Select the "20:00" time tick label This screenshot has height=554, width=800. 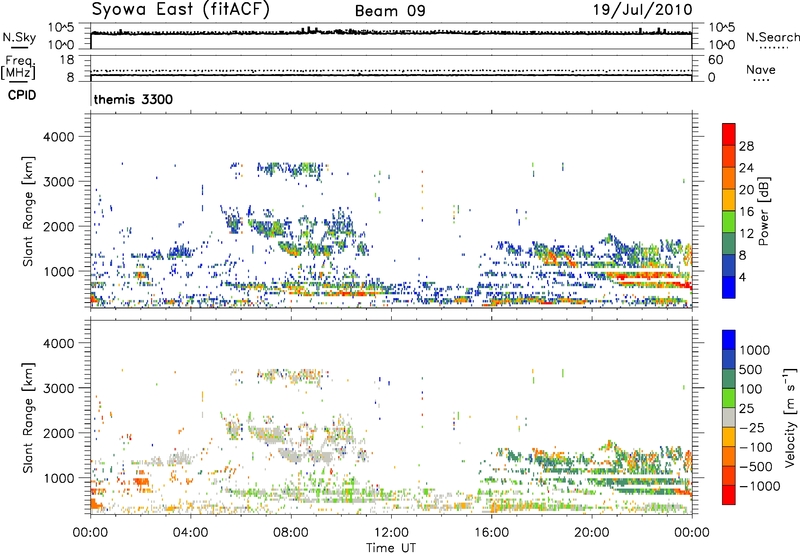pyautogui.click(x=591, y=533)
